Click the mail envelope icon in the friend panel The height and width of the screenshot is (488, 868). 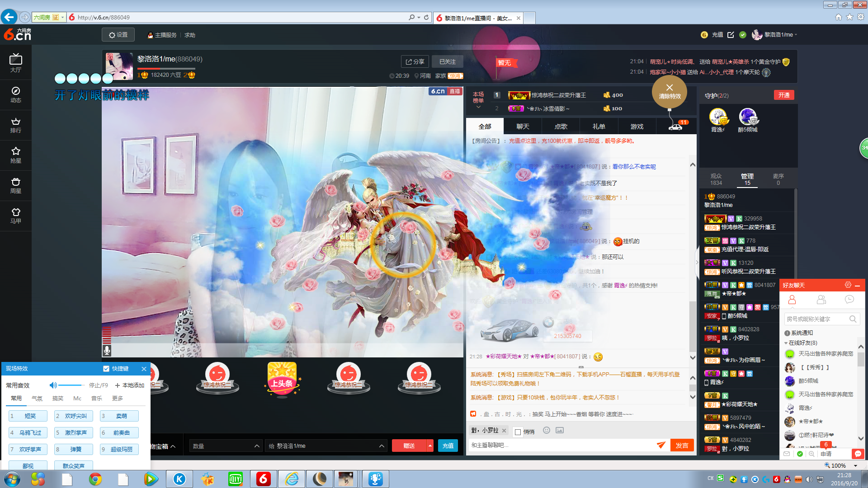[x=787, y=454]
